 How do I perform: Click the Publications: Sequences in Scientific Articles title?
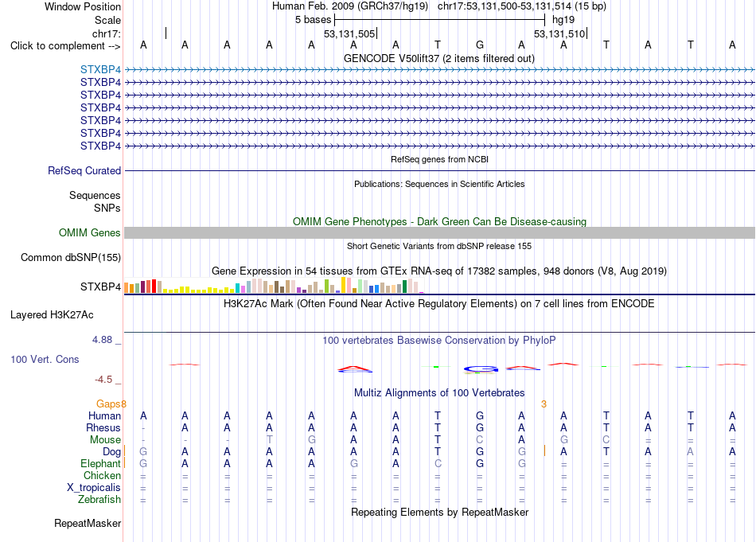point(439,184)
